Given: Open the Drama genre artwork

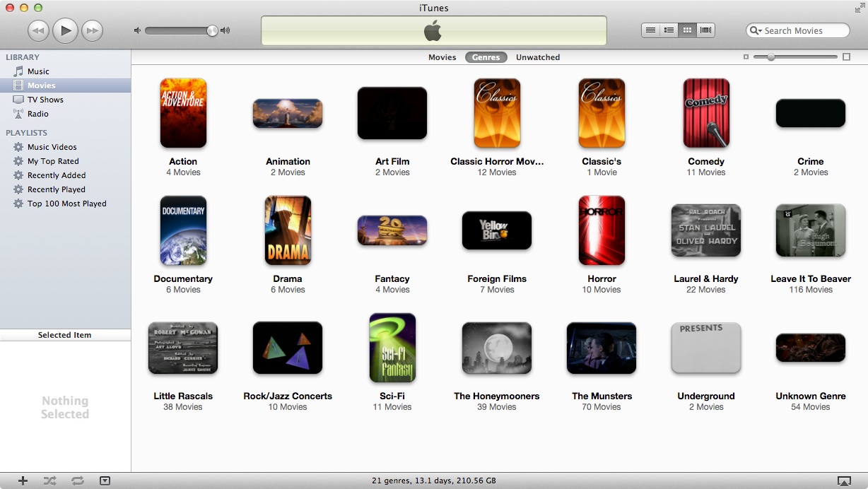Looking at the screenshot, I should [288, 230].
